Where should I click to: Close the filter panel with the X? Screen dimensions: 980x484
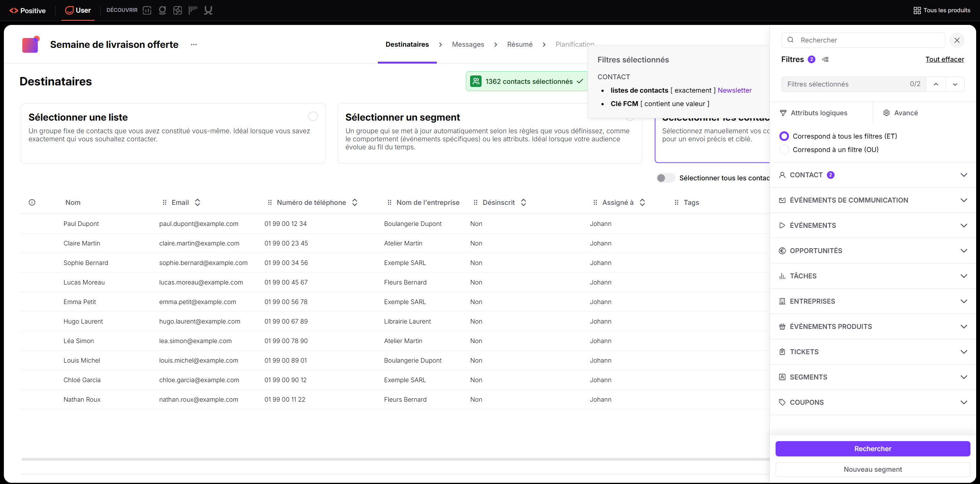pyautogui.click(x=957, y=40)
